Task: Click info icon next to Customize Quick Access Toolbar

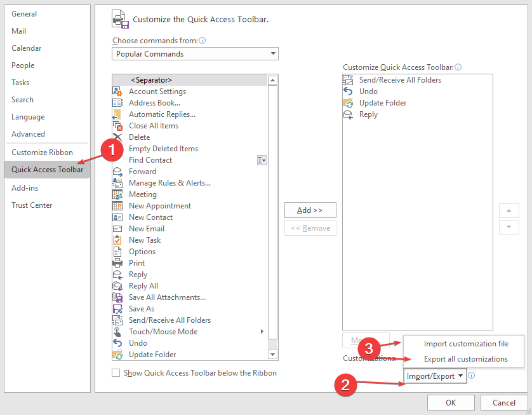Action: click(458, 67)
